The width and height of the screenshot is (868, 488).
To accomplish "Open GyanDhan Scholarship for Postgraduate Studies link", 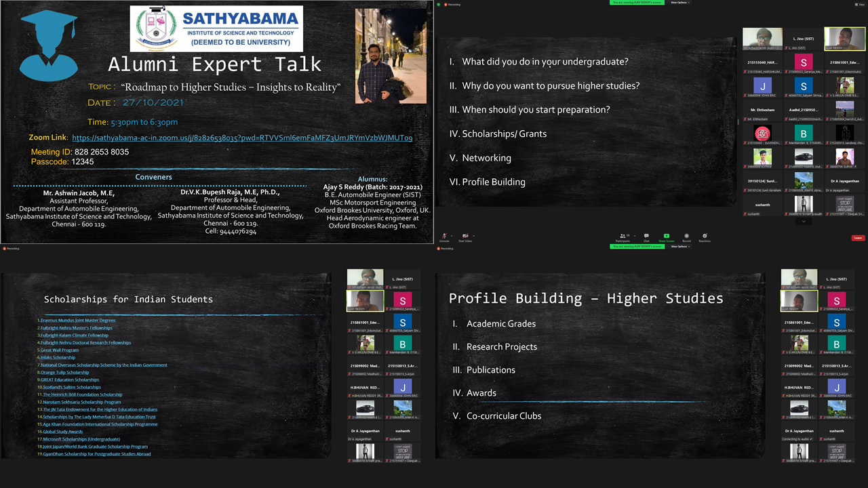I will 96,454.
